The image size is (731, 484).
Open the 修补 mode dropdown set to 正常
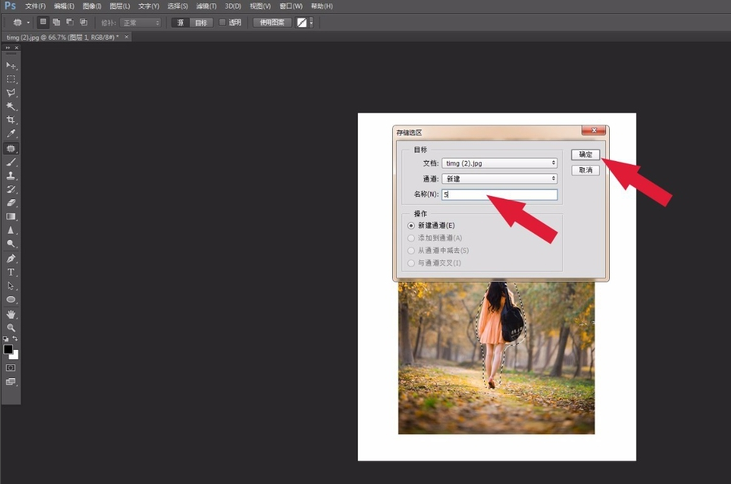point(140,22)
